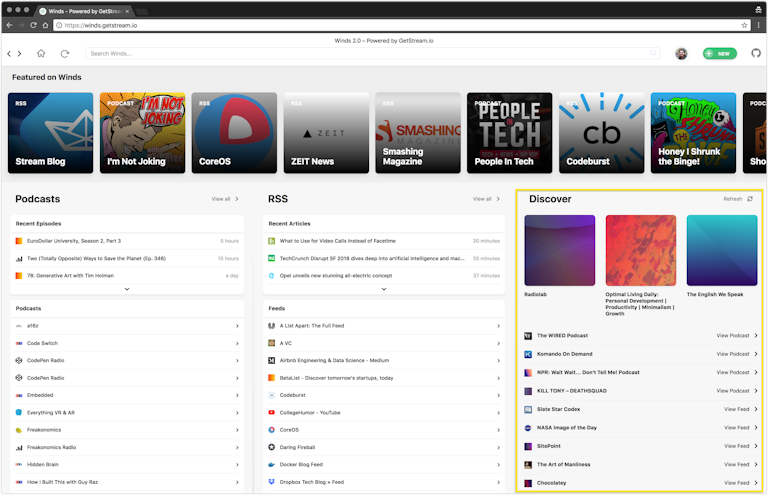768x495 pixels.
Task: Expand more recent podcast episodes
Action: (127, 289)
